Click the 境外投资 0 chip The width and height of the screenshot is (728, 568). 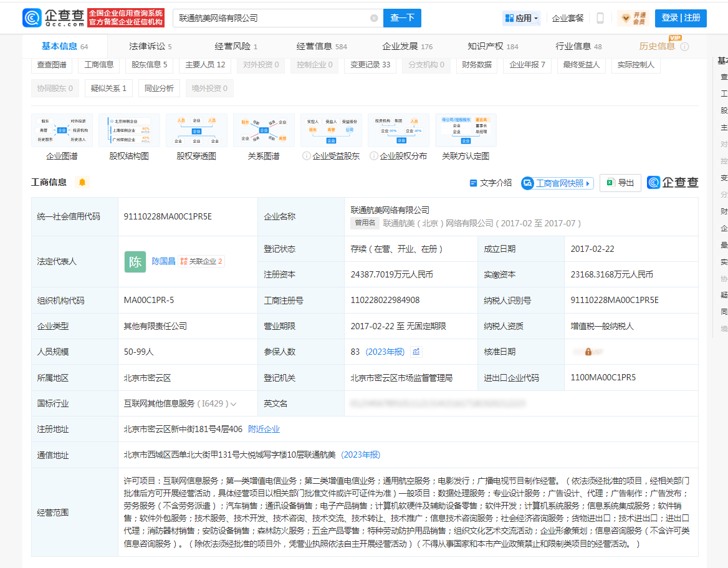pos(209,89)
